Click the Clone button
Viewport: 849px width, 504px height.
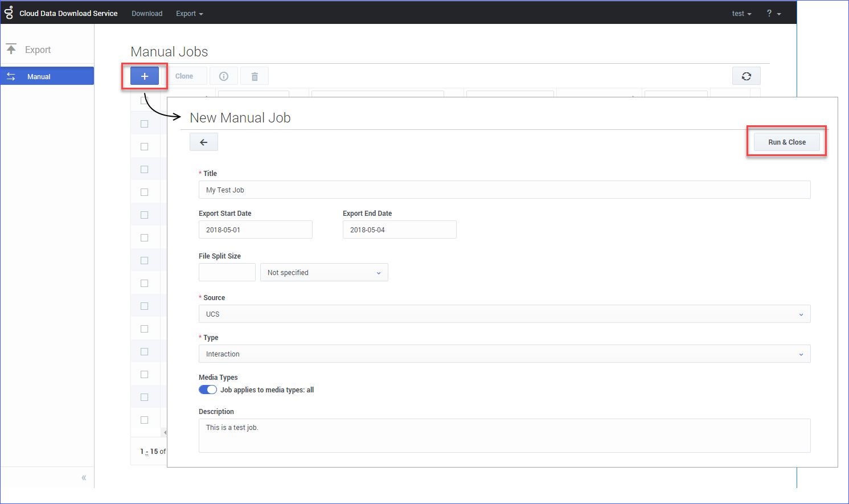point(187,76)
